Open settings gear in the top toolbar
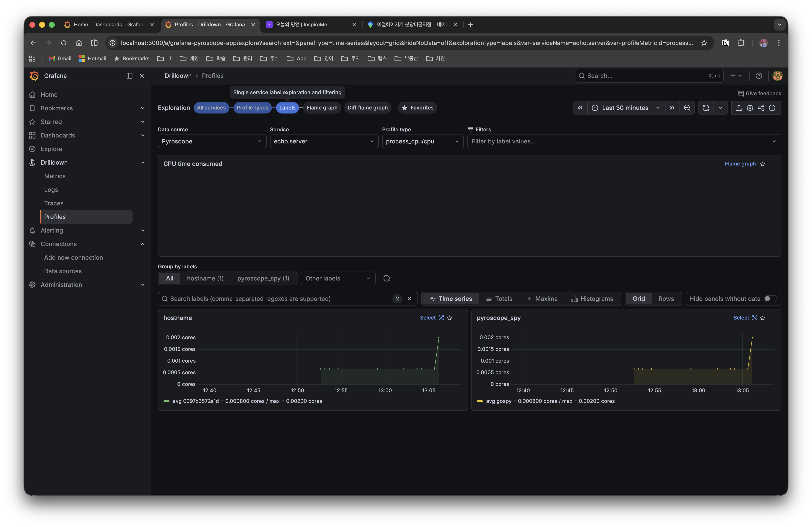 tap(750, 108)
